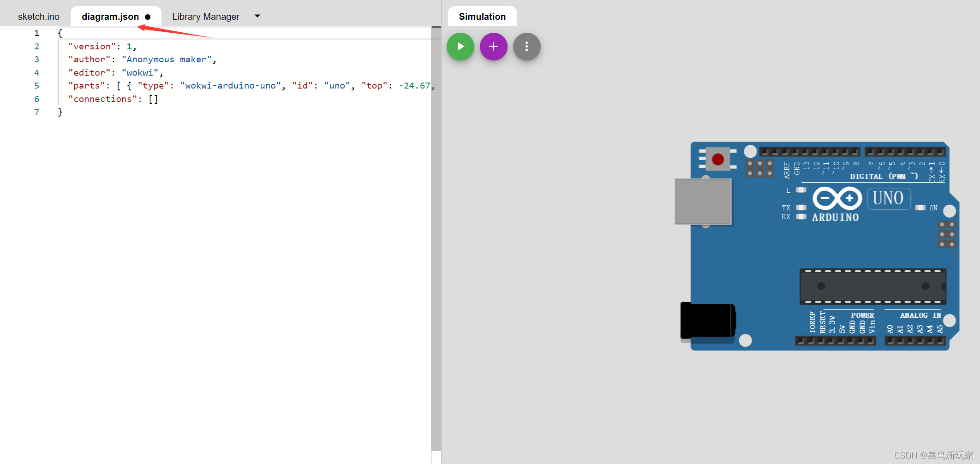Viewport: 980px width, 464px height.
Task: Start the simulation with the green play button
Action: pyautogui.click(x=460, y=47)
